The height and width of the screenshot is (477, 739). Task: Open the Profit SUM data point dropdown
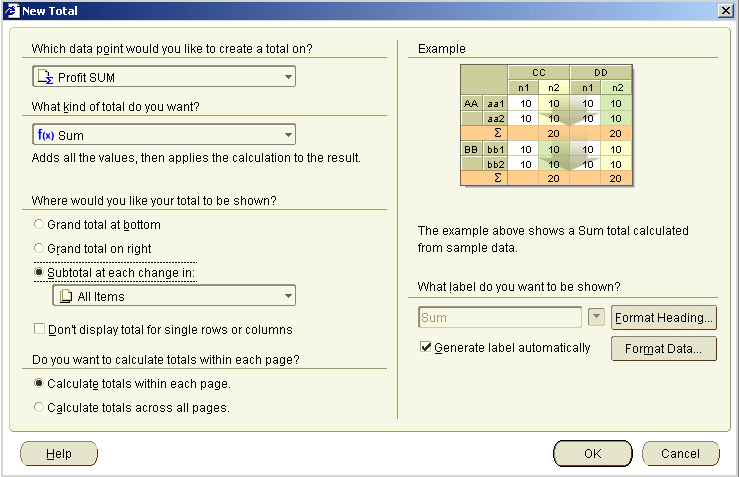click(288, 77)
